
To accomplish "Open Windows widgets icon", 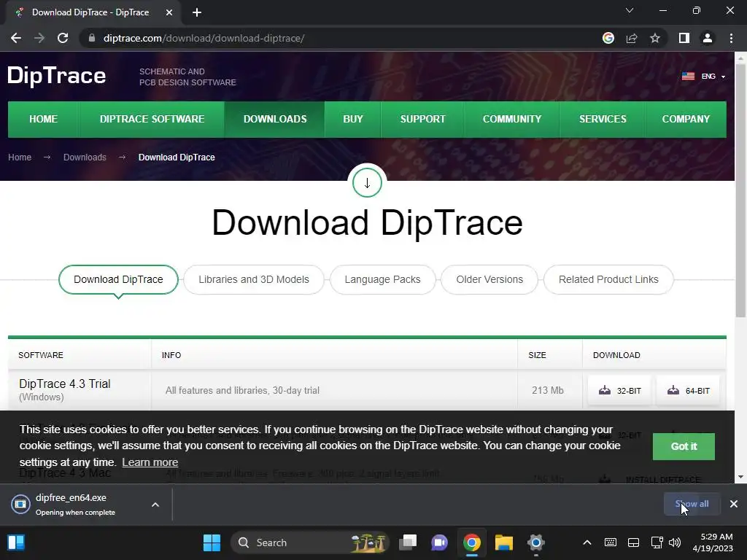I will point(16,542).
